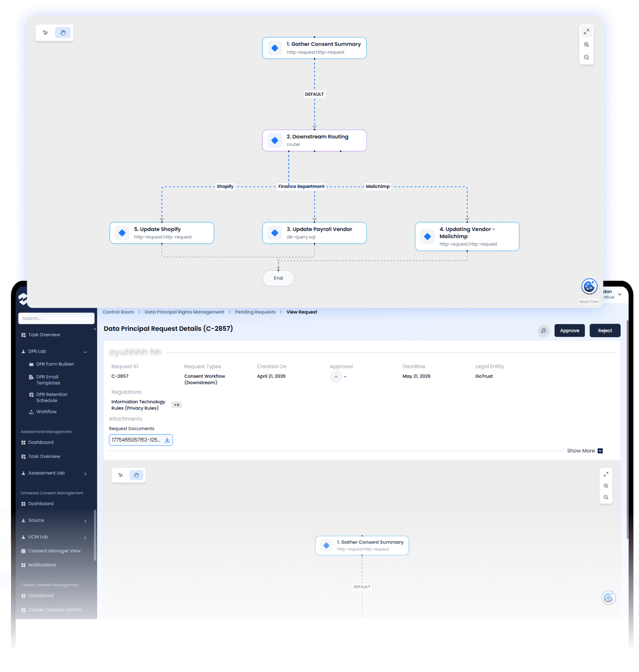Click the sidebar Search input field
Screen dimensions: 639x672
[56, 318]
